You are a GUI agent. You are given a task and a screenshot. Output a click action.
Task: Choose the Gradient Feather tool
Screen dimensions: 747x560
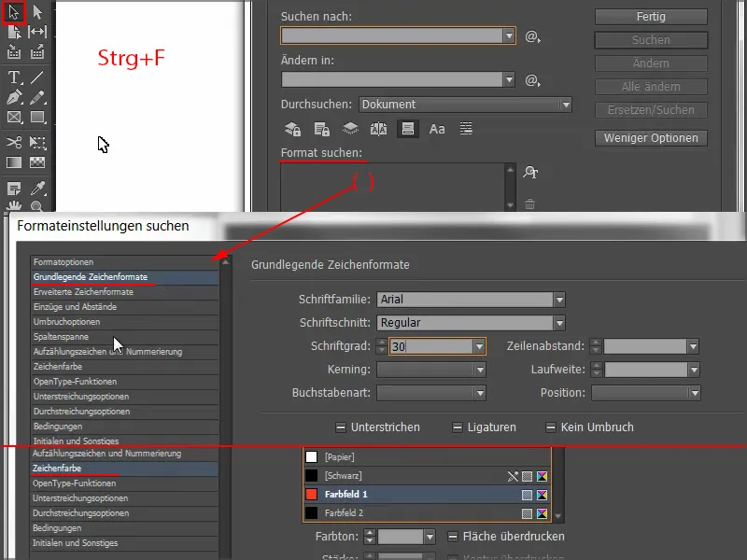tap(37, 162)
